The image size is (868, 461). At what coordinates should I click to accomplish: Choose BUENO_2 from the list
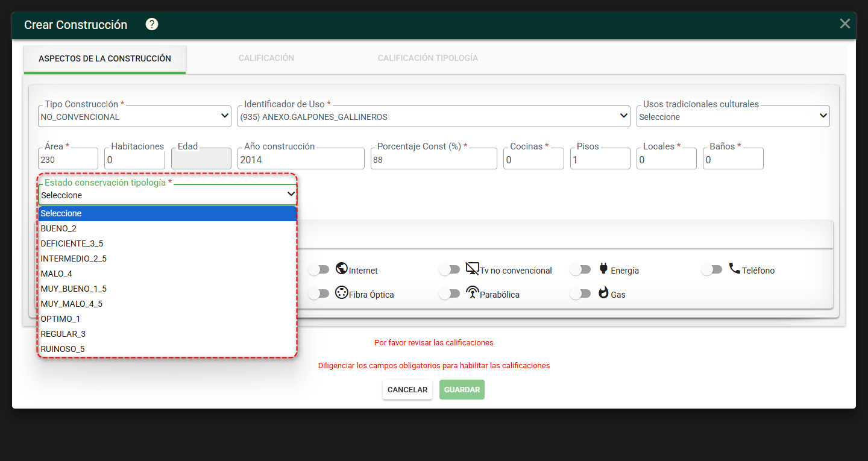[x=168, y=228]
